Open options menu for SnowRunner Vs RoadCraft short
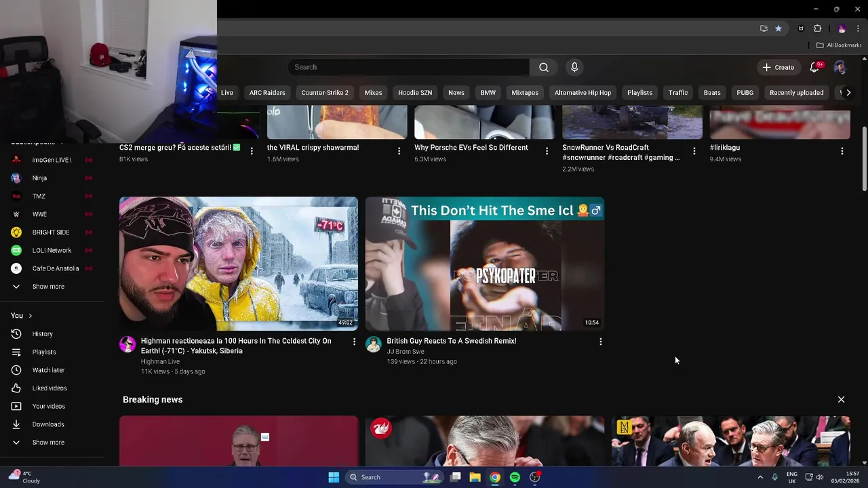Viewport: 868px width, 488px height. [694, 151]
